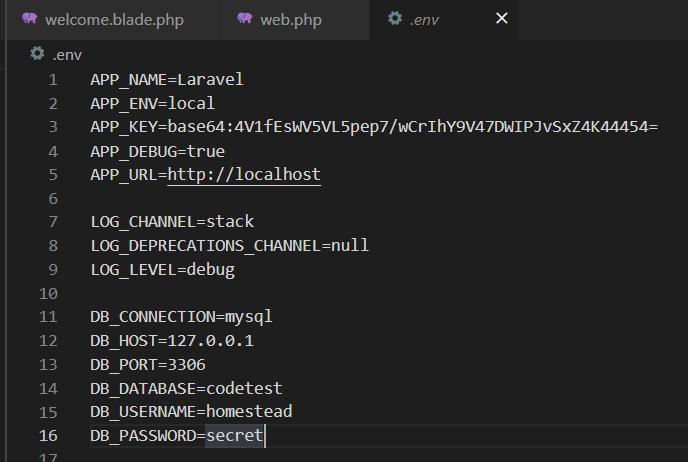Click the .env breadcrumb label

pos(67,55)
